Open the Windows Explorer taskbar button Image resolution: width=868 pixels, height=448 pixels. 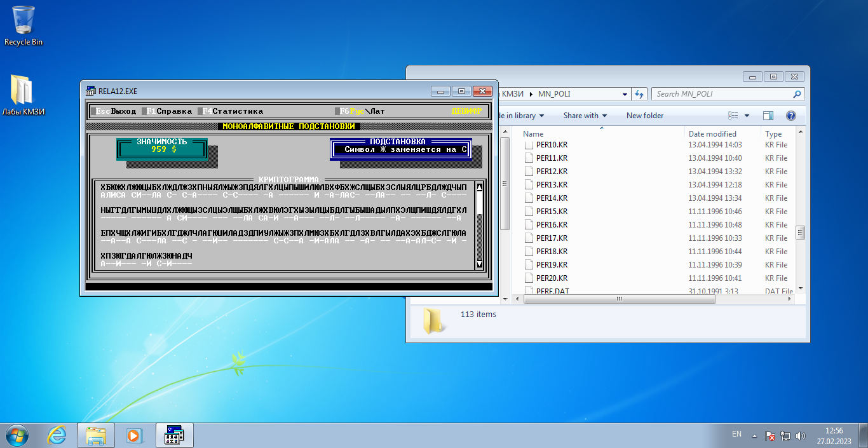95,435
